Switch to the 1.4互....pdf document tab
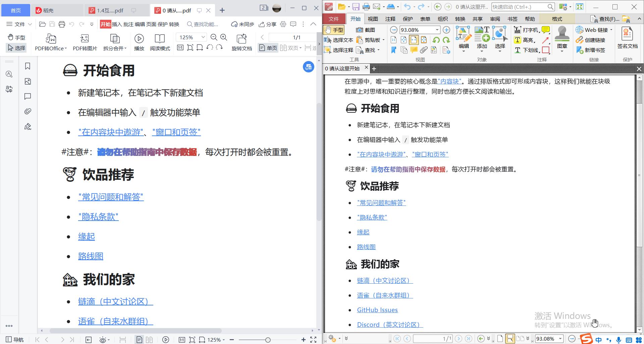This screenshot has height=344, width=644. point(110,10)
